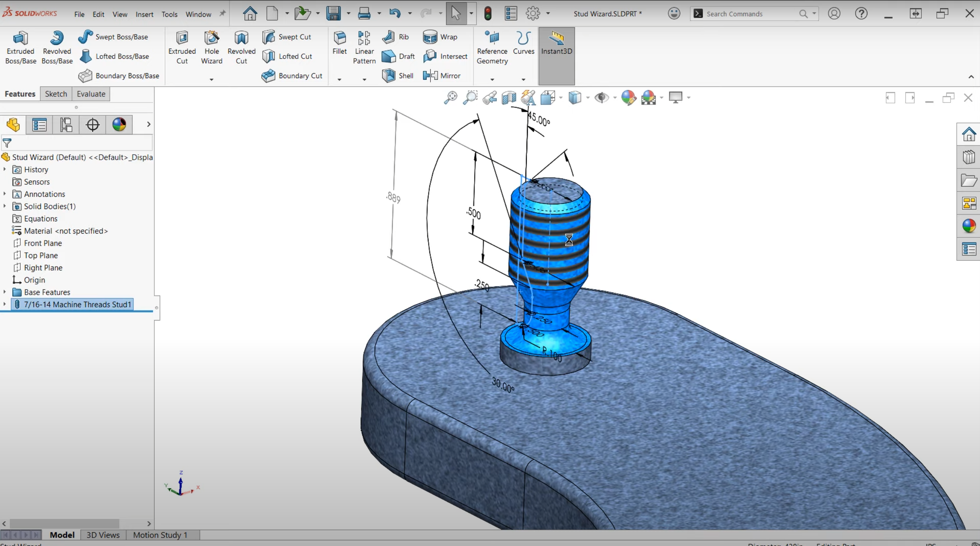Expand more manager tabs chevron

pos(149,124)
